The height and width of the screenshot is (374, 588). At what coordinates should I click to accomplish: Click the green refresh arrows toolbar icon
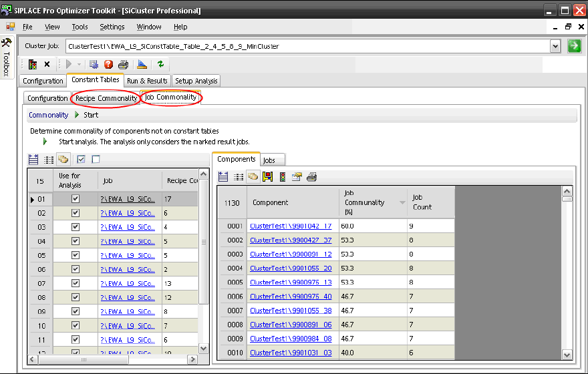160,65
